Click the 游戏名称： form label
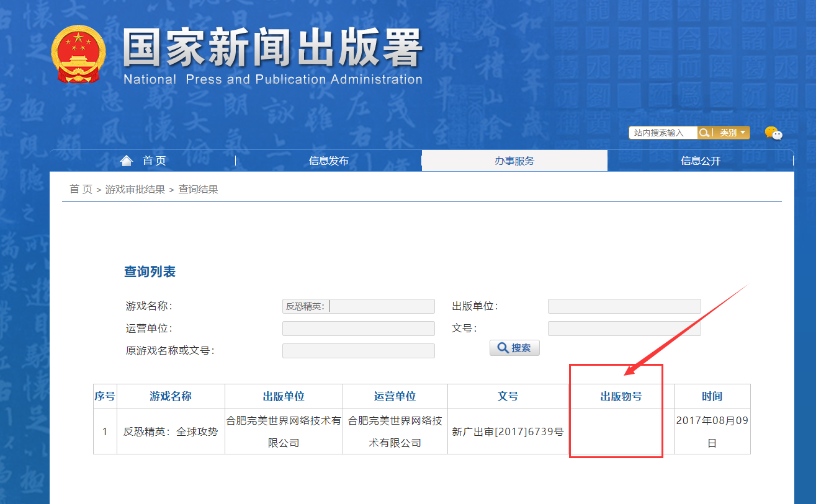Viewport: 816px width, 504px height. [x=150, y=306]
